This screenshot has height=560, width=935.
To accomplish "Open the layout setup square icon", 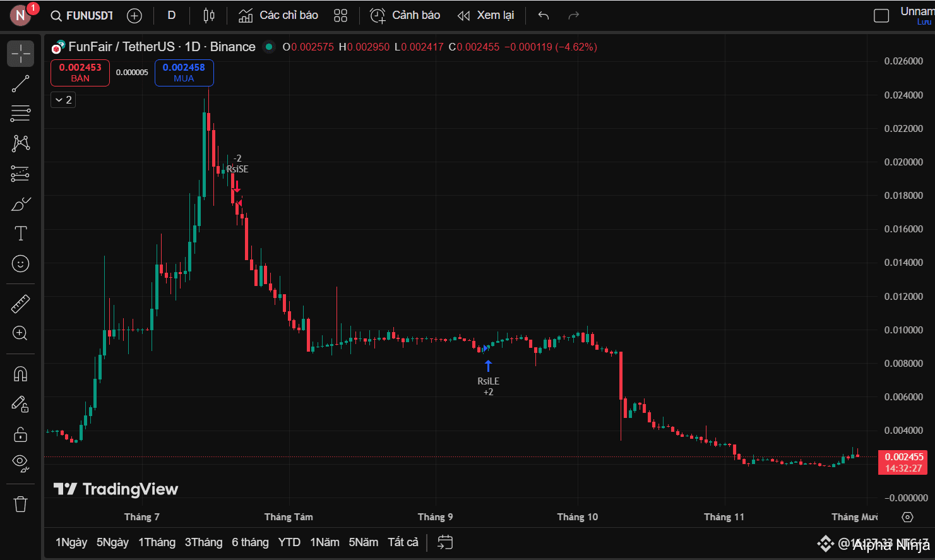I will coord(881,16).
